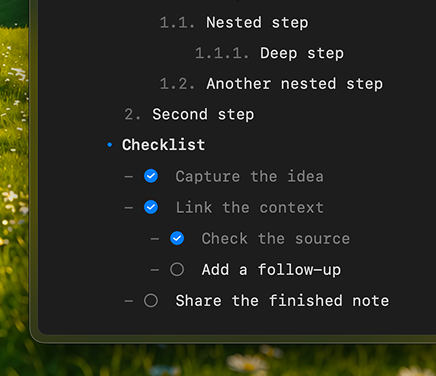Image resolution: width=436 pixels, height=376 pixels.
Task: Check the Share the finished note checkbox
Action: (x=151, y=300)
